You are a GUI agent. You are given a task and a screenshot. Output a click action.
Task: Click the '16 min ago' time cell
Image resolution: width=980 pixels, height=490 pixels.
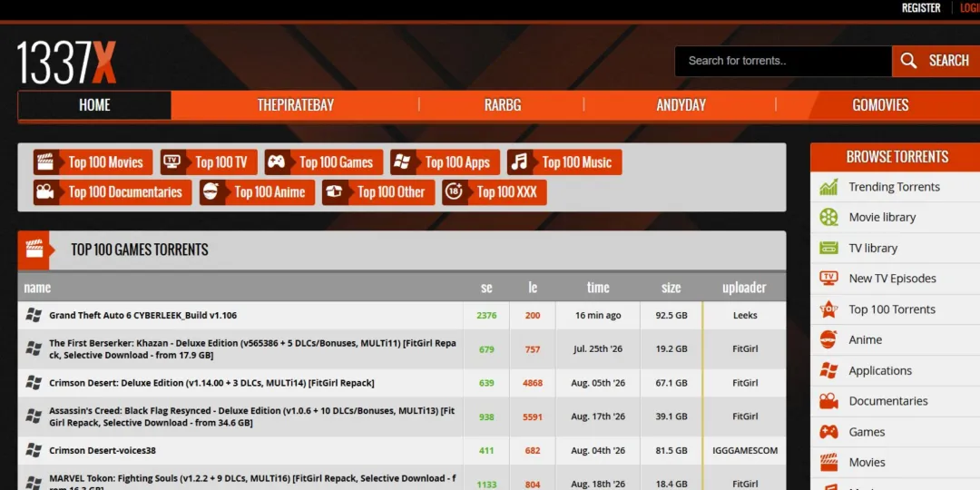point(598,315)
